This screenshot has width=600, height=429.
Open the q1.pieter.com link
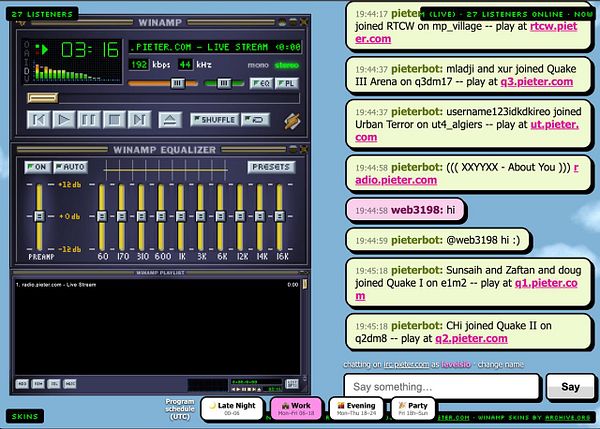tap(546, 283)
